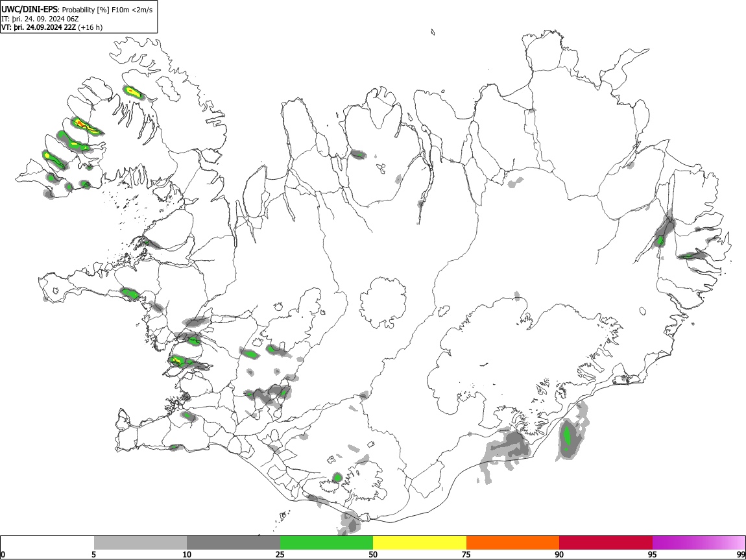Click the red 90-95 legend segment
Viewport: 746px width, 560px height.
click(606, 542)
